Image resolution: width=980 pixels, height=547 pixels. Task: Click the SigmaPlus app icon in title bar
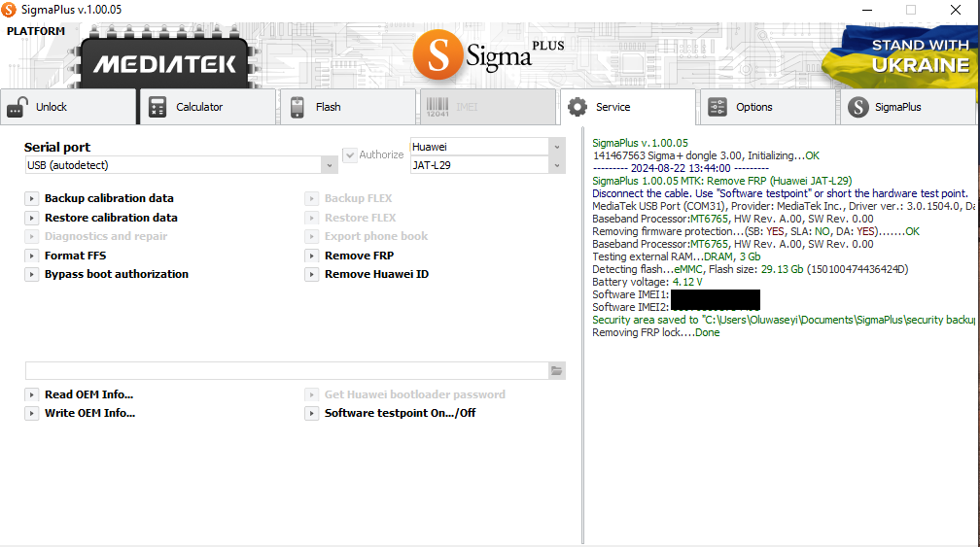pos(9,10)
